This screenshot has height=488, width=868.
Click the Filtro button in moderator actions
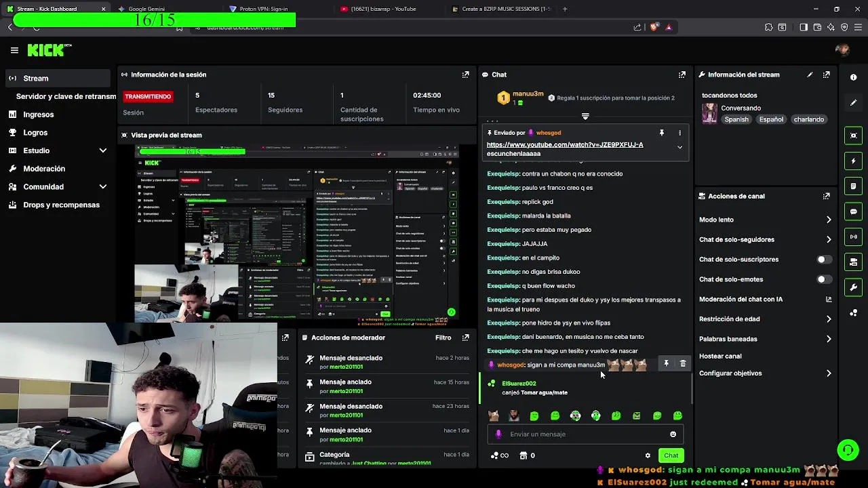tap(443, 338)
